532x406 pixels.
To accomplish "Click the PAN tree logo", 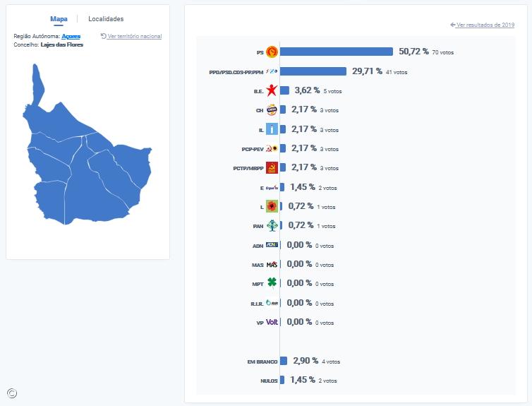I will (272, 226).
